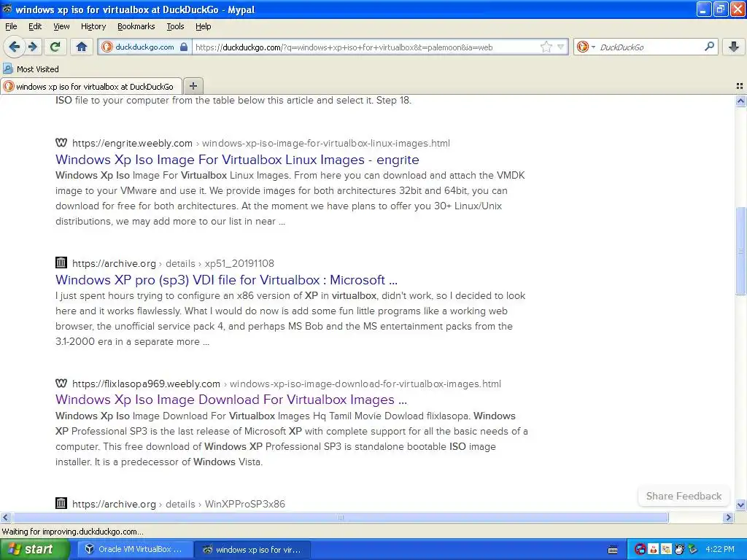747x560 pixels.
Task: Open the File menu
Action: [x=11, y=26]
